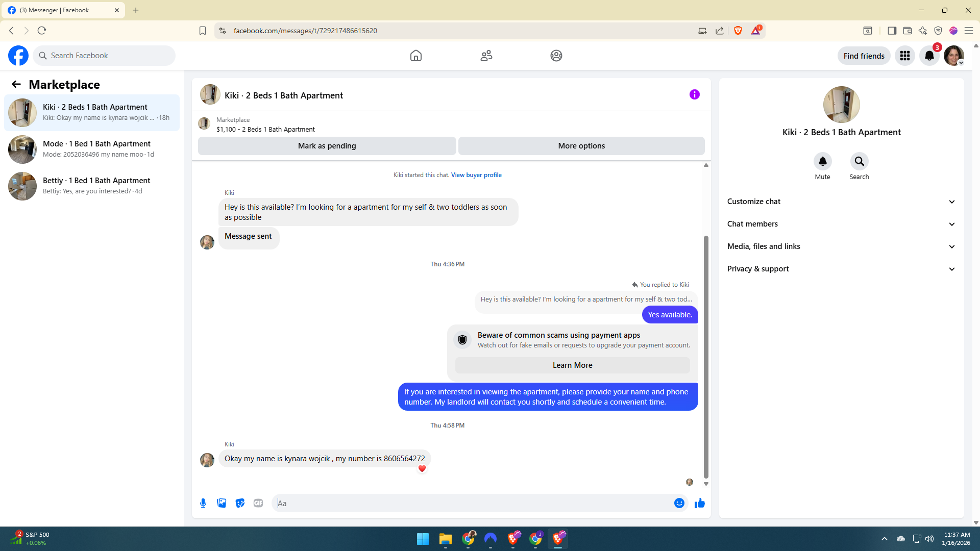
Task: Click the heart reaction on Kiki's message
Action: (422, 468)
